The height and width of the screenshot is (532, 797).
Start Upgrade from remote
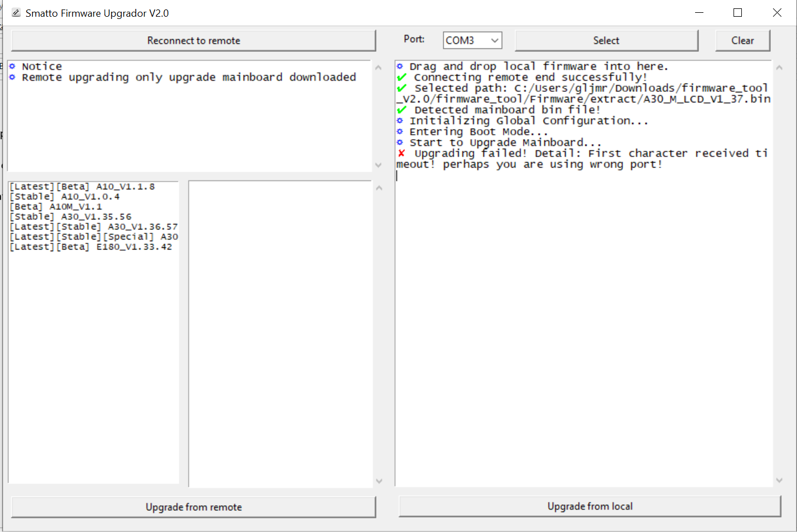[x=193, y=507]
